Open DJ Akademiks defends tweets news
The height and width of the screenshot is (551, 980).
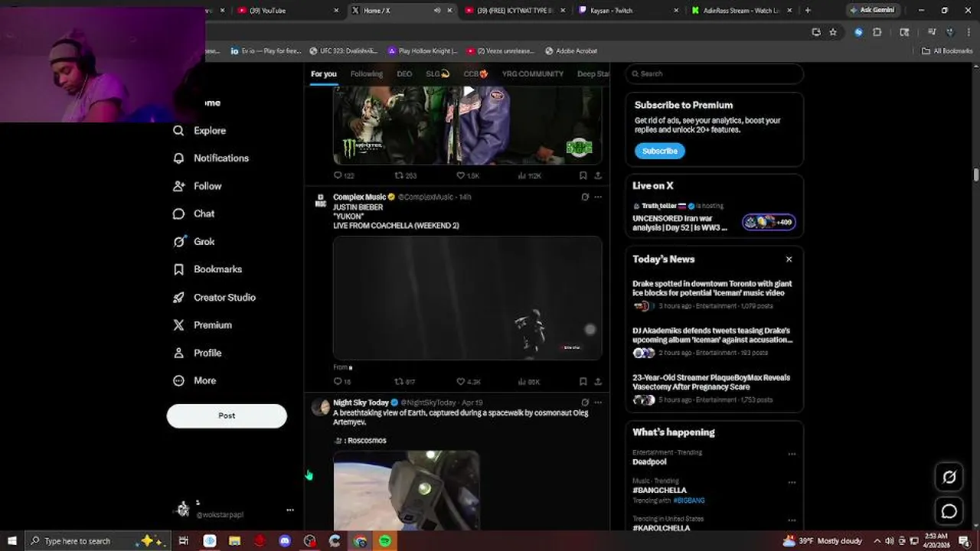[712, 335]
